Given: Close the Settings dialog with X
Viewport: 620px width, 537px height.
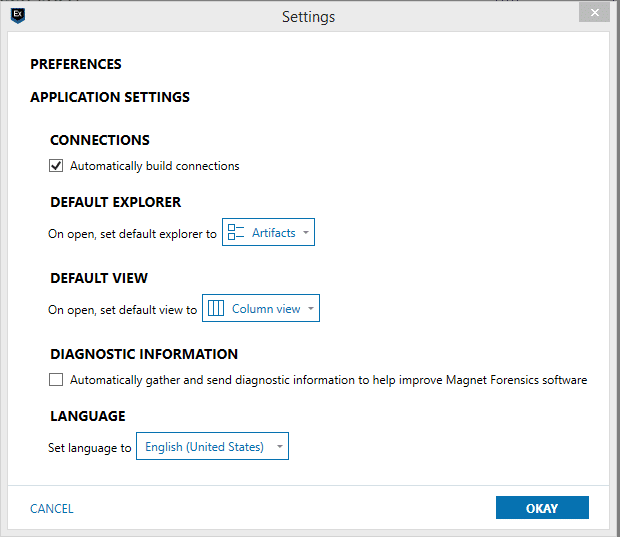Looking at the screenshot, I should [x=594, y=13].
